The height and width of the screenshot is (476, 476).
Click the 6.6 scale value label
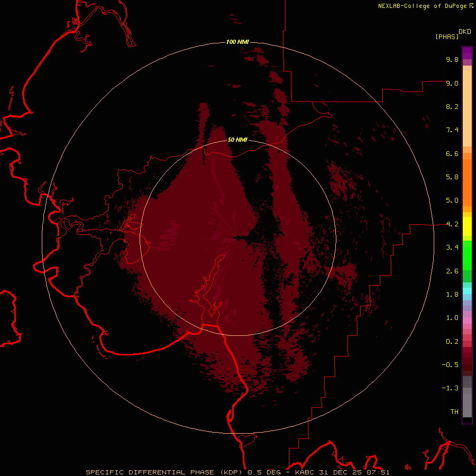coord(452,153)
